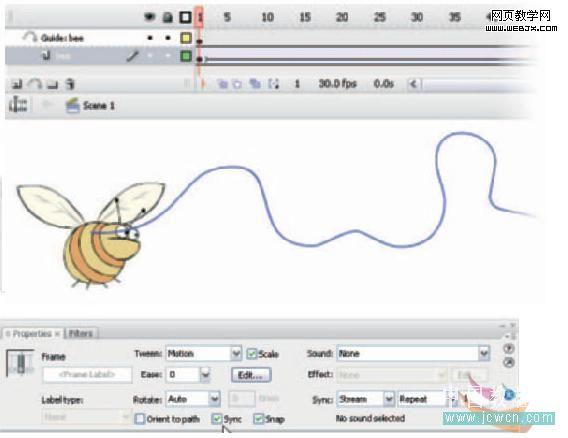Click frame 20 on the timeline ruler
This screenshot has height=438, width=568.
coord(342,17)
